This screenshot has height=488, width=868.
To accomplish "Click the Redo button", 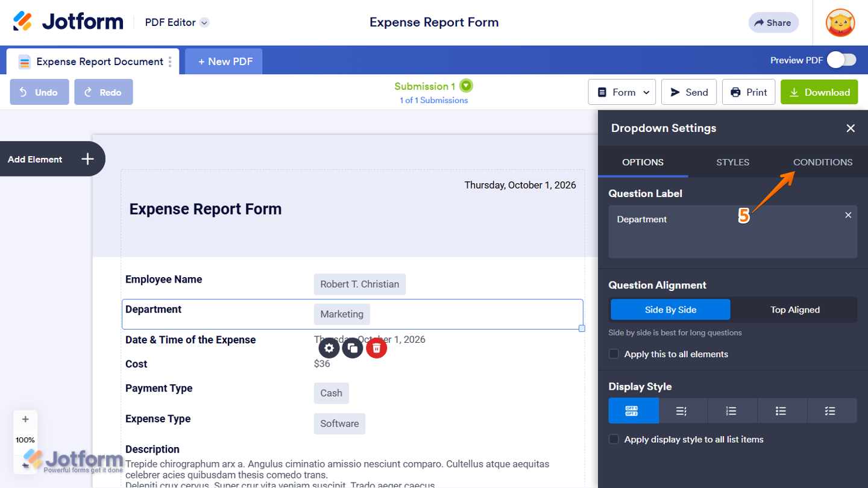I will click(x=104, y=92).
